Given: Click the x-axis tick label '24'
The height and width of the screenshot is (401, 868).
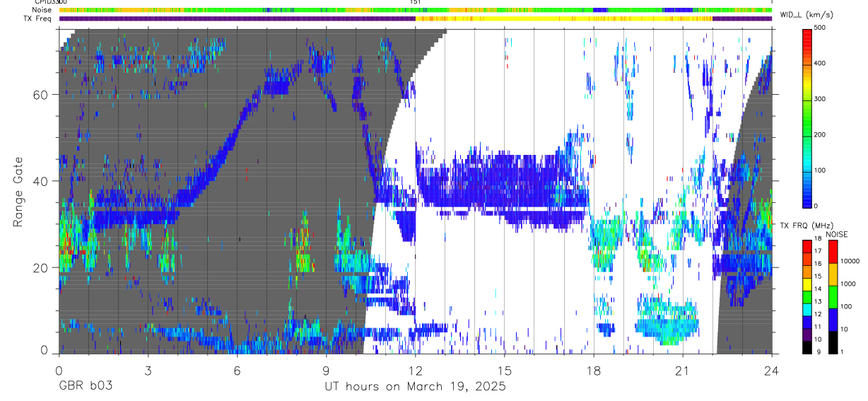Looking at the screenshot, I should coord(771,370).
